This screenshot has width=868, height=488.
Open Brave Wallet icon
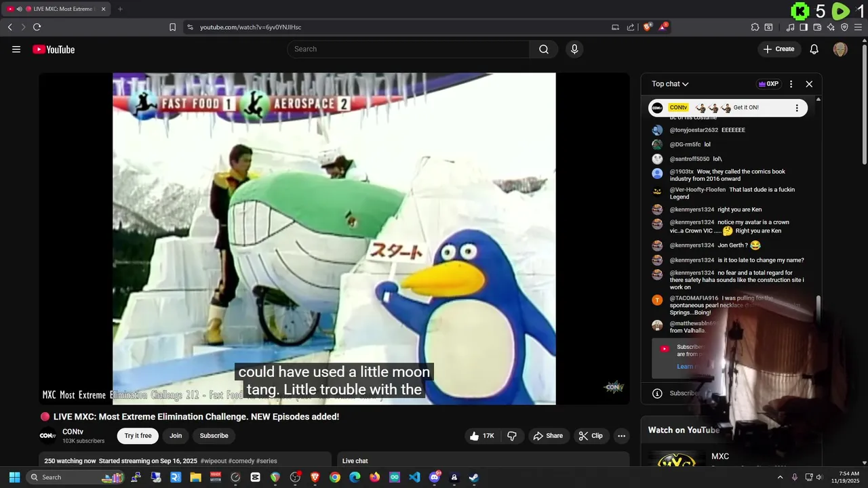point(817,27)
